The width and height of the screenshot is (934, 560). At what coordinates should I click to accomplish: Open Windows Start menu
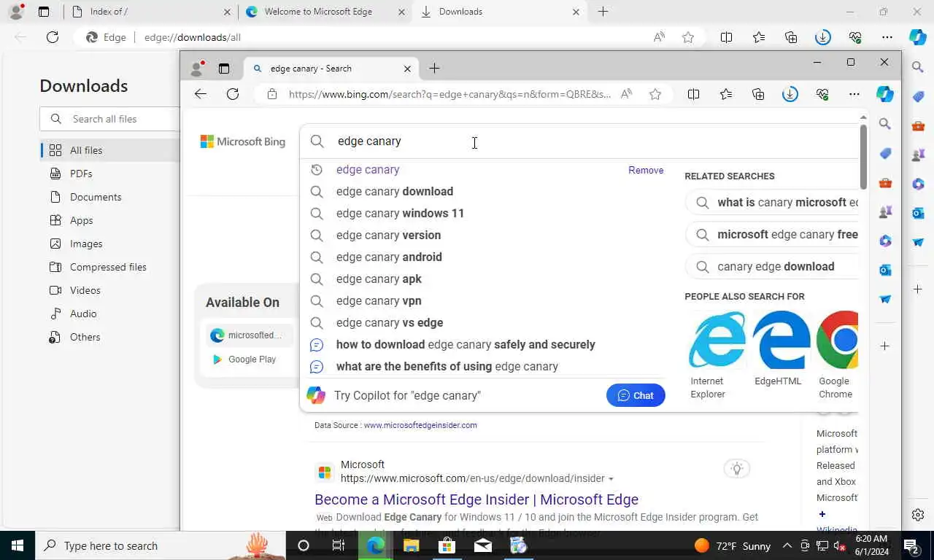pos(18,545)
